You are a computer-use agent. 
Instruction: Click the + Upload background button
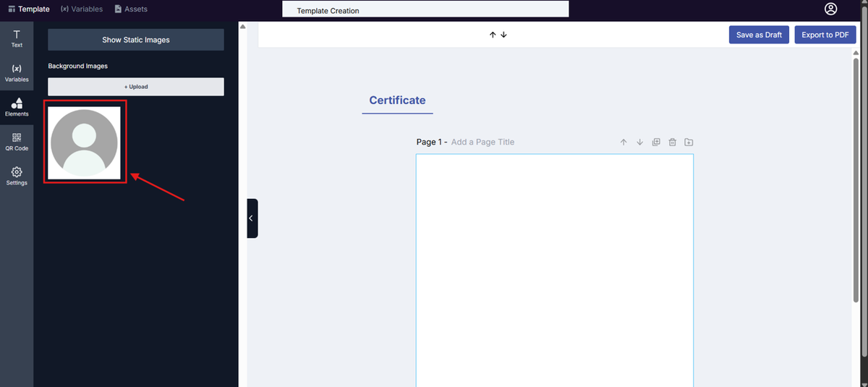(136, 87)
